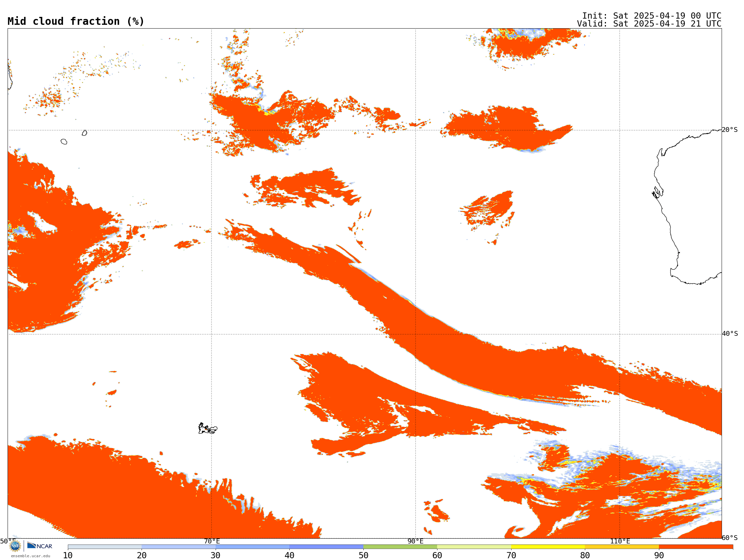The image size is (744, 560).
Task: Click the 90°E longitude label
Action: click(415, 541)
